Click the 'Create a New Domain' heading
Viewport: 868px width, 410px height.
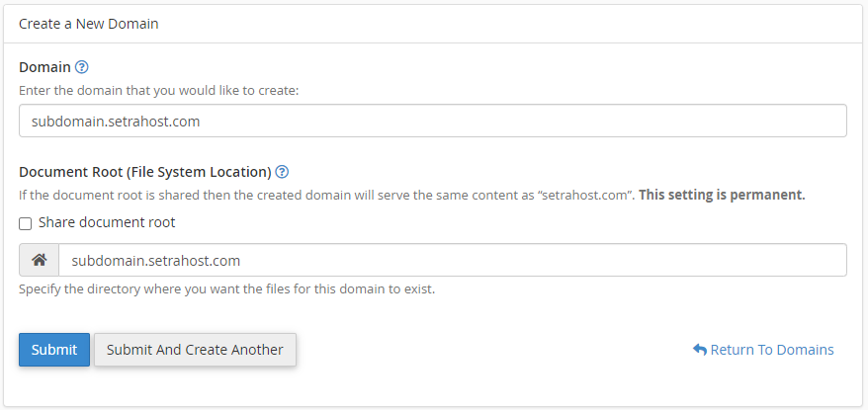tap(89, 24)
